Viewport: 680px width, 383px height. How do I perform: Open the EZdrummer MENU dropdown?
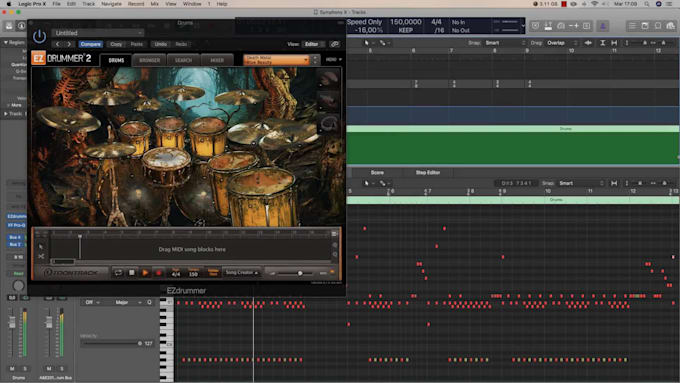pyautogui.click(x=333, y=59)
